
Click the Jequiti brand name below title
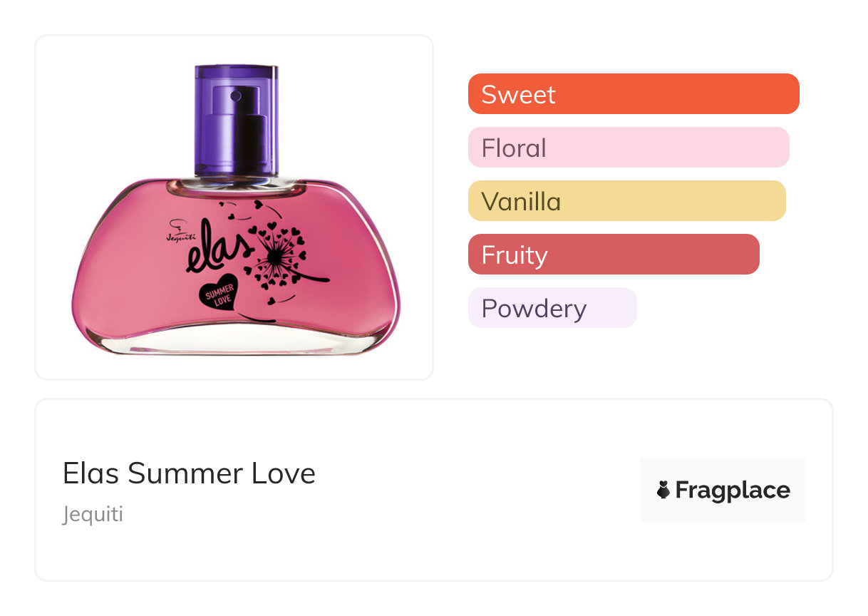(93, 514)
